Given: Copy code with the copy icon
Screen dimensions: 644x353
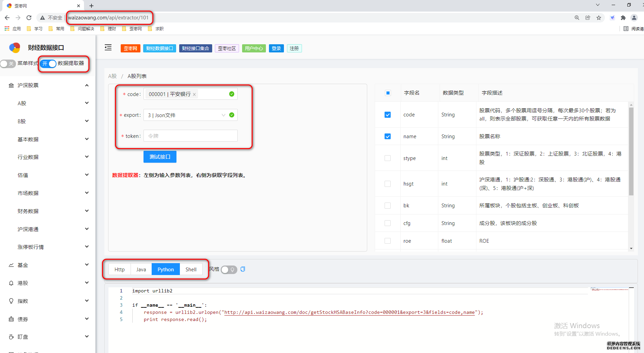Looking at the screenshot, I should click(x=243, y=269).
